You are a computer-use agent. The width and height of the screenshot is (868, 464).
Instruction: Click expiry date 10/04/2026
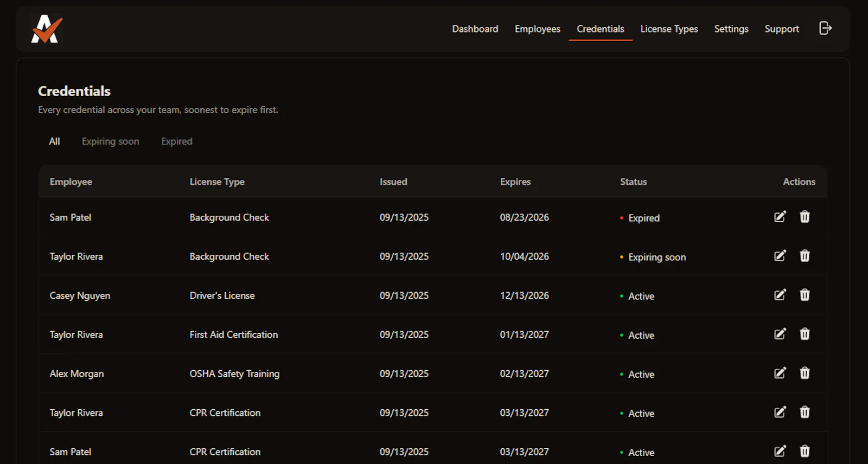click(x=524, y=256)
